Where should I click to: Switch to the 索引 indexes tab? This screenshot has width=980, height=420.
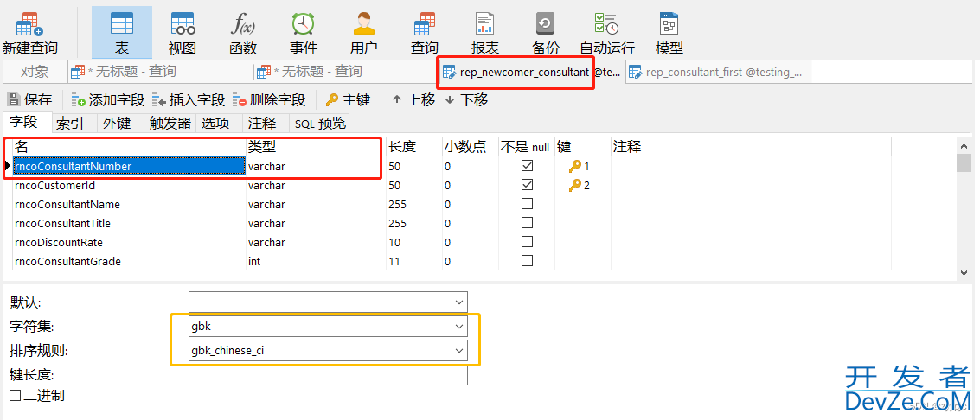[x=69, y=123]
